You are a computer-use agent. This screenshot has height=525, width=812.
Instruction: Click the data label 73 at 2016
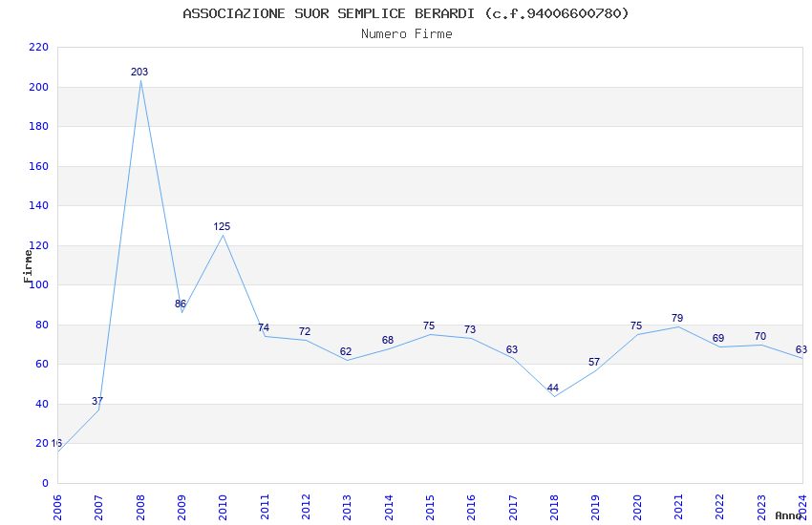pos(470,329)
